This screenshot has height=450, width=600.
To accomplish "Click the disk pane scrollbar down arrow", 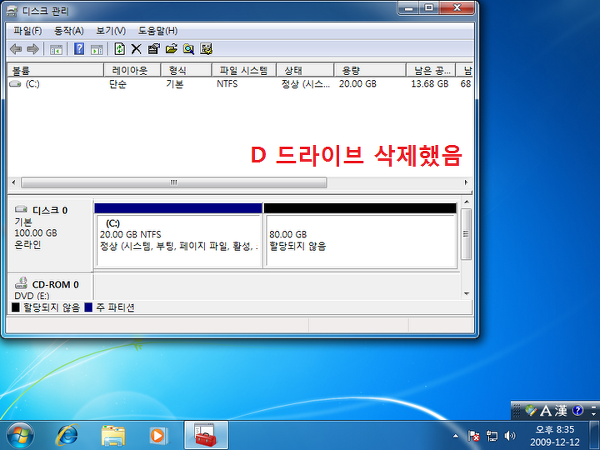I will click(x=466, y=294).
